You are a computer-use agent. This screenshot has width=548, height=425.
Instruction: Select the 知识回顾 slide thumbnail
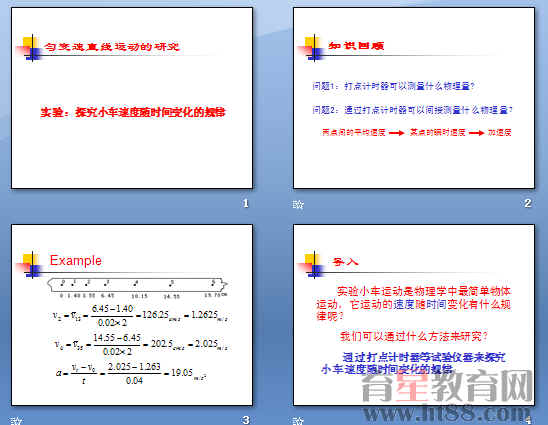click(x=414, y=98)
